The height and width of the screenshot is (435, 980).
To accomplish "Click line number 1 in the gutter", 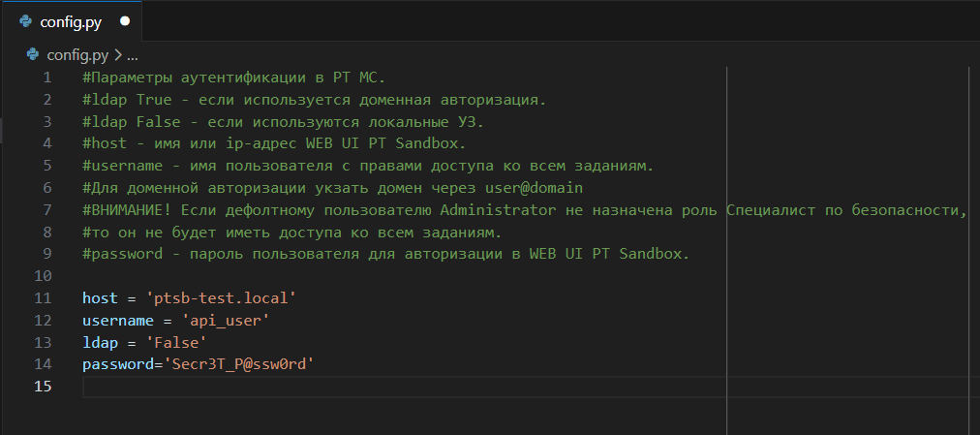I will 47,78.
